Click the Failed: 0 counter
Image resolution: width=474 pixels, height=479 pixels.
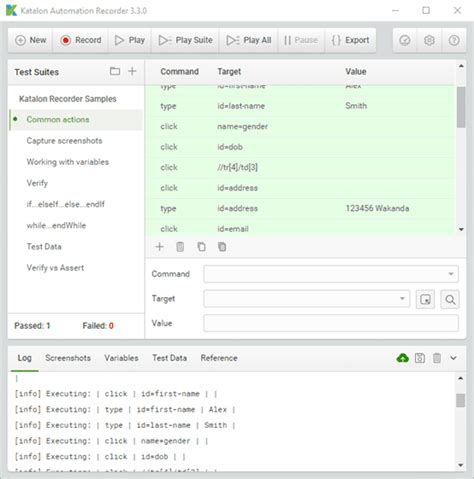98,326
